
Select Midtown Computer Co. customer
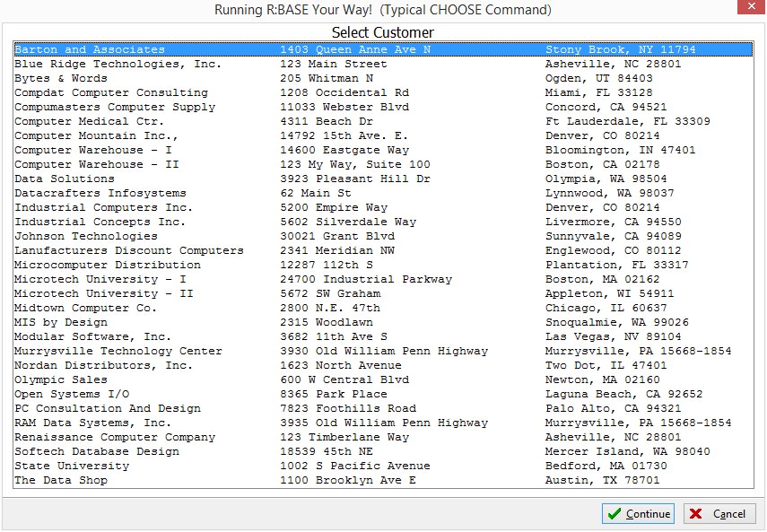click(x=85, y=309)
